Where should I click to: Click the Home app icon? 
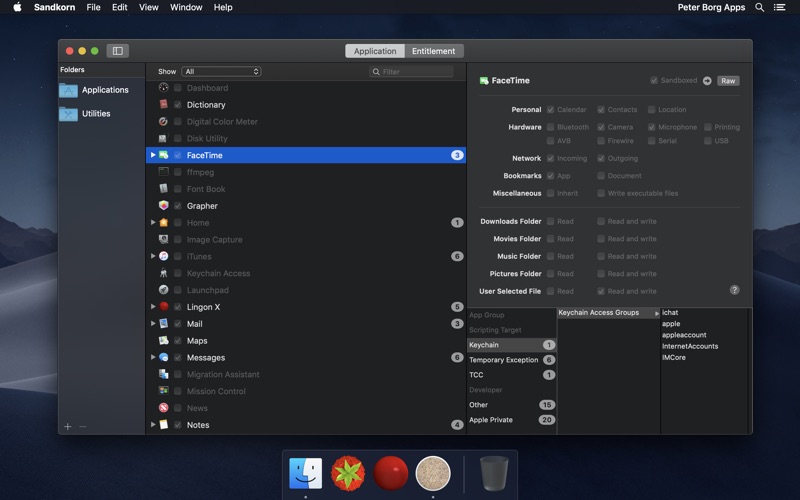[x=163, y=222]
